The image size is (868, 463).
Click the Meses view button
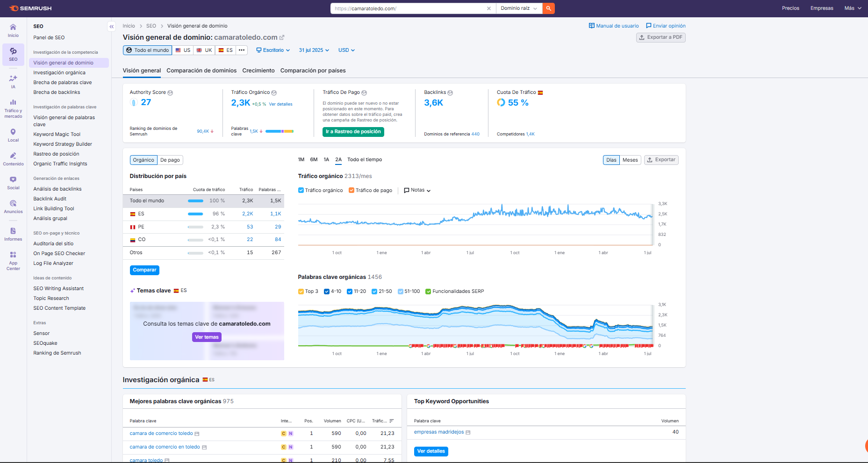point(630,160)
